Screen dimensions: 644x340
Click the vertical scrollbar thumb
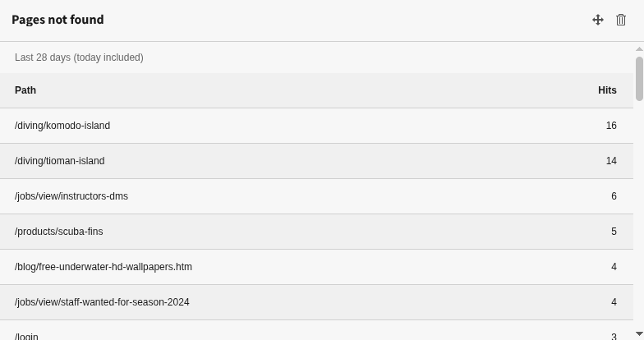pyautogui.click(x=639, y=78)
